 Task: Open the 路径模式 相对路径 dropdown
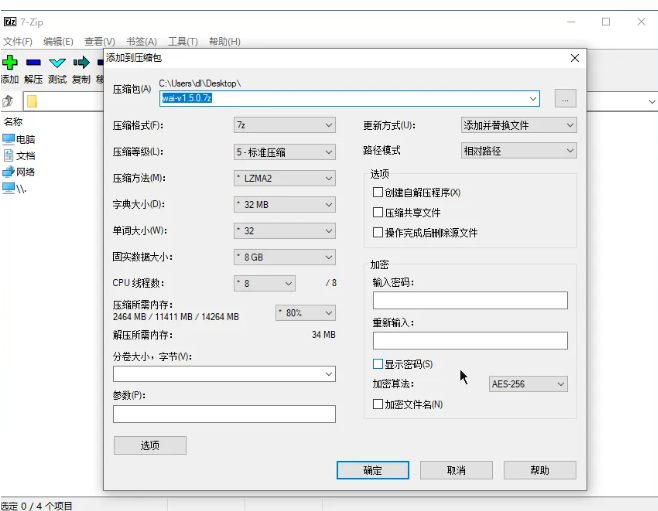519,151
